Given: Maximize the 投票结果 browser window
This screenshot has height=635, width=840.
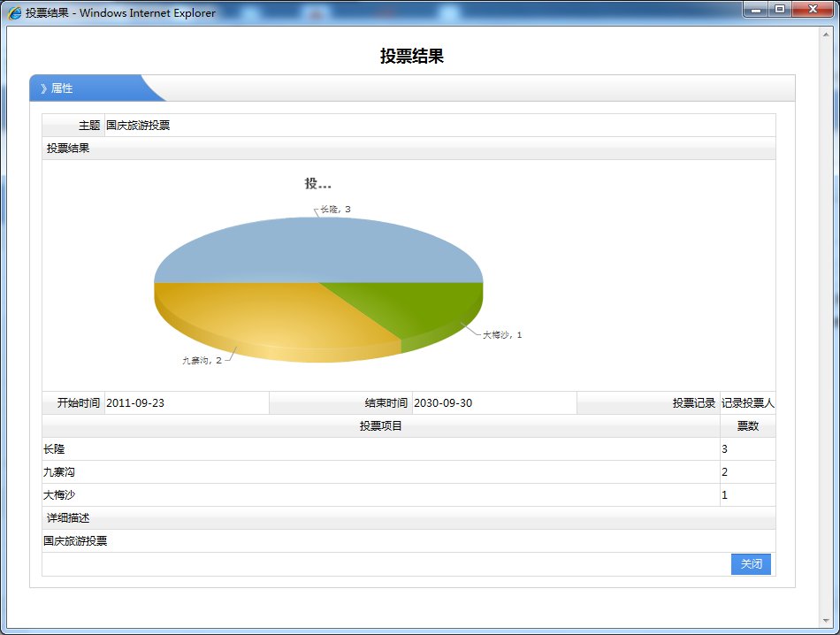Looking at the screenshot, I should [780, 10].
